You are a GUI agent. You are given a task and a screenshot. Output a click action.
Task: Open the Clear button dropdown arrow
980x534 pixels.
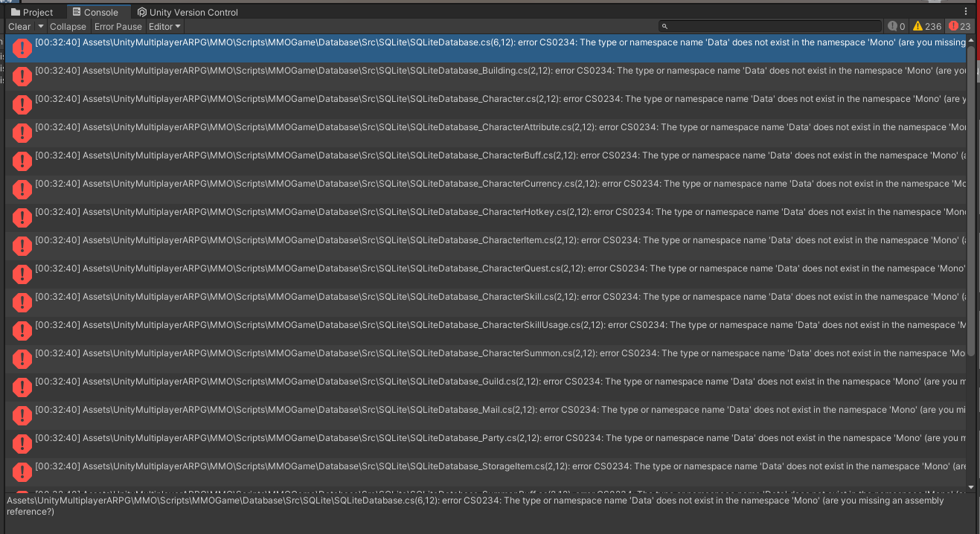(41, 27)
